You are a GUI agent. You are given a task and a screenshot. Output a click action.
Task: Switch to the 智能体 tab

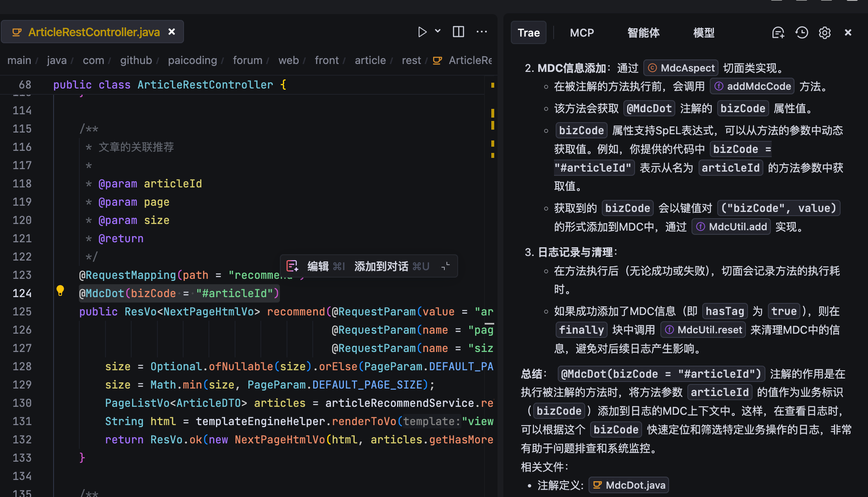[x=643, y=33]
